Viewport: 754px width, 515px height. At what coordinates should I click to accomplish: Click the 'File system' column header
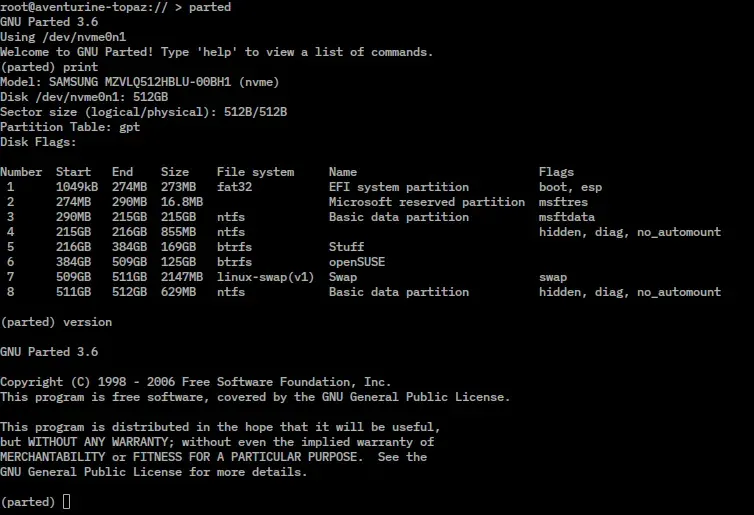point(255,172)
